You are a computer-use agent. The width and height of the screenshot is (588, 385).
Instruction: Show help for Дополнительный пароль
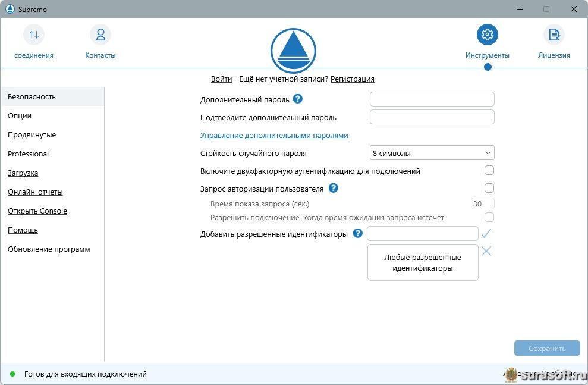[x=298, y=99]
